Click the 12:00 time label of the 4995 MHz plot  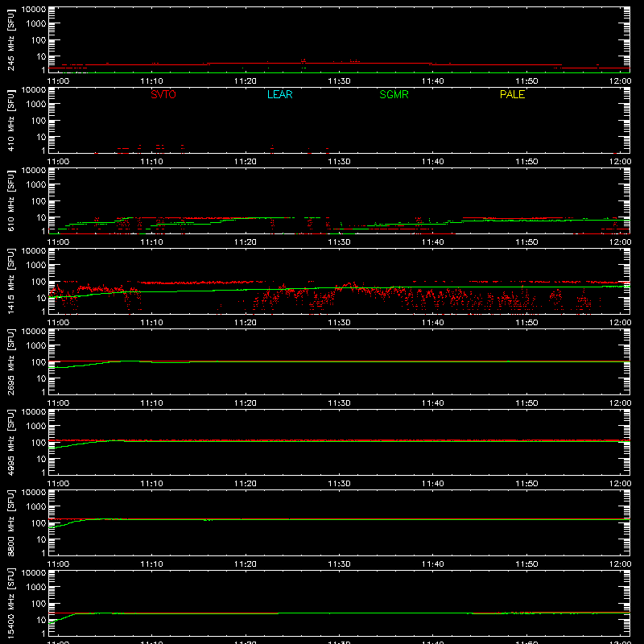(x=620, y=484)
